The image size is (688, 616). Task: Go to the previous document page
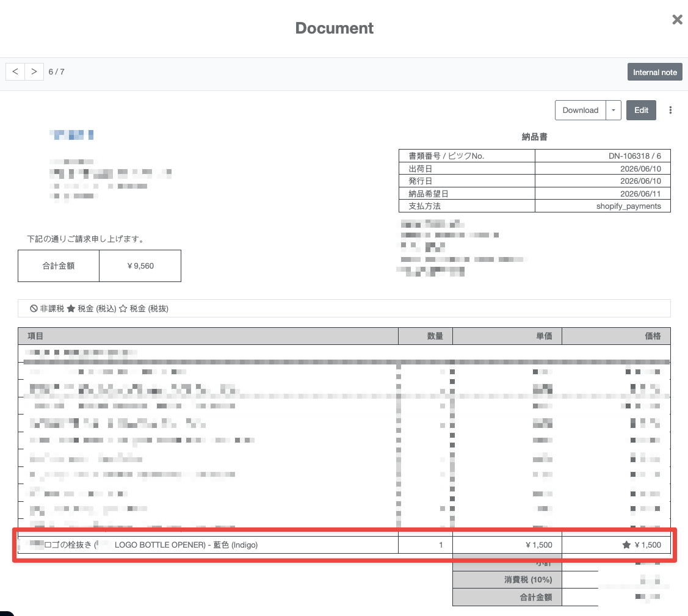(15, 71)
